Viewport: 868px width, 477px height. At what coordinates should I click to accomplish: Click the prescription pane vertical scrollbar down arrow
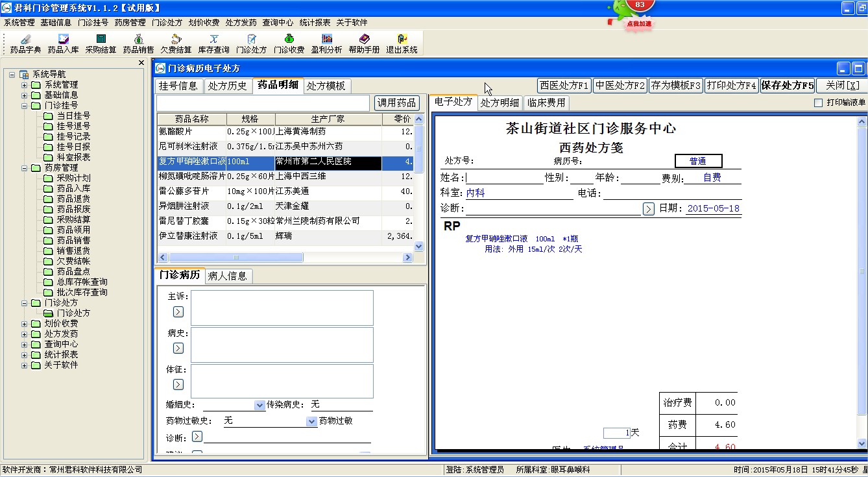click(862, 444)
